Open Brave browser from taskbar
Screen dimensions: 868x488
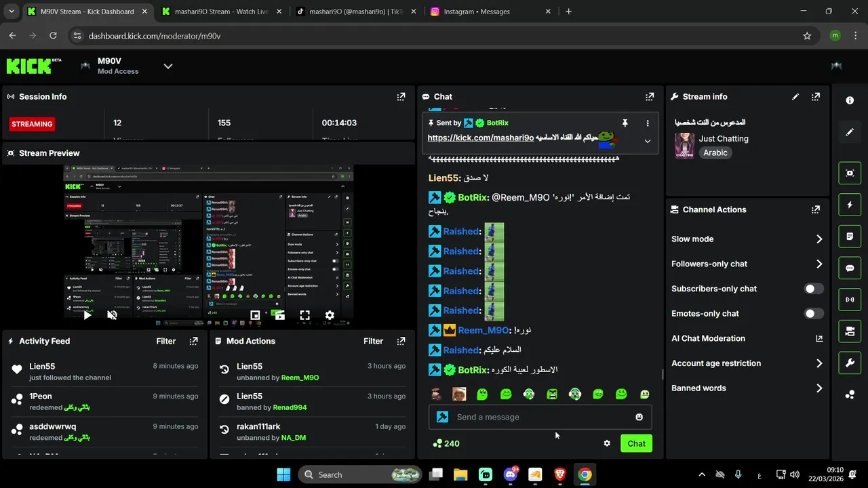(x=559, y=474)
